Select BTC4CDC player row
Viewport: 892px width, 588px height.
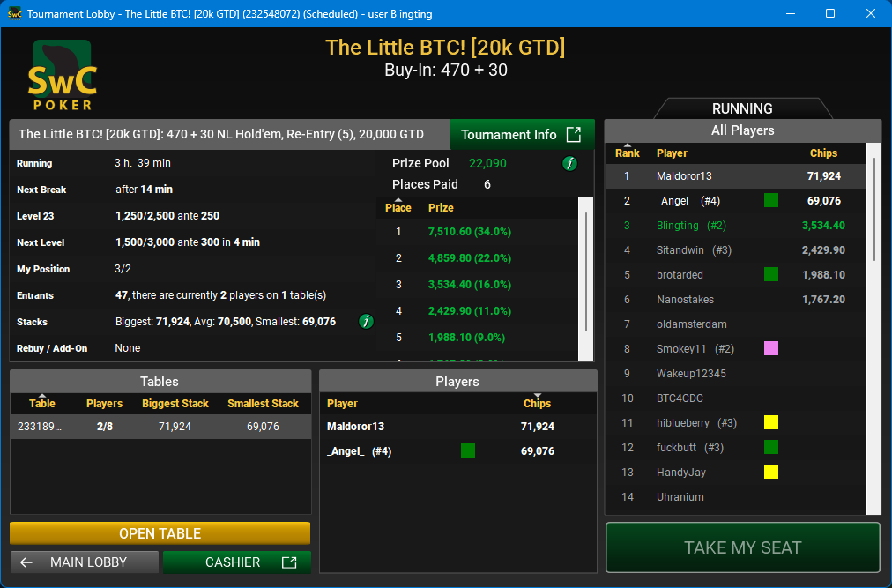pyautogui.click(x=736, y=398)
